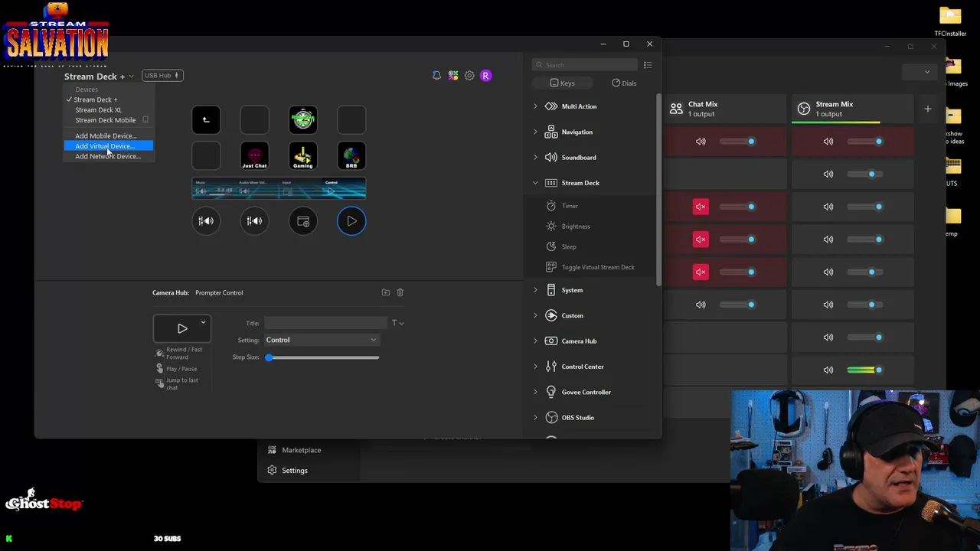Screen dimensions: 980x551
Task: Switch to the Keys tab
Action: pyautogui.click(x=562, y=83)
